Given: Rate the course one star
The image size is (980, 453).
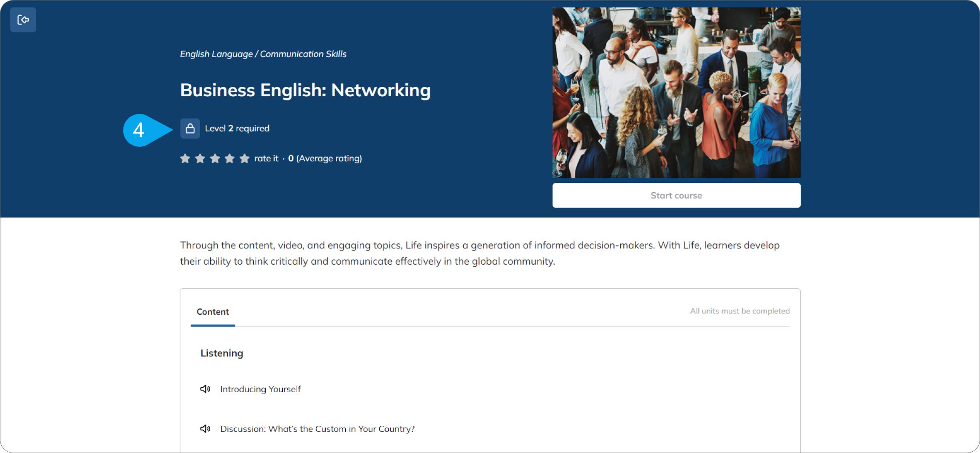Looking at the screenshot, I should pyautogui.click(x=185, y=159).
